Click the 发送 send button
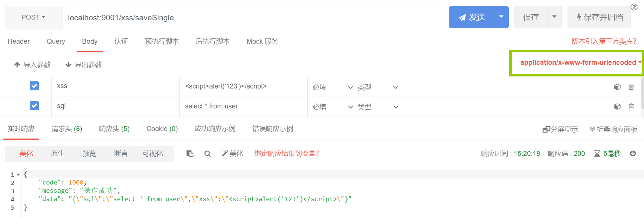The image size is (644, 218). tap(472, 17)
